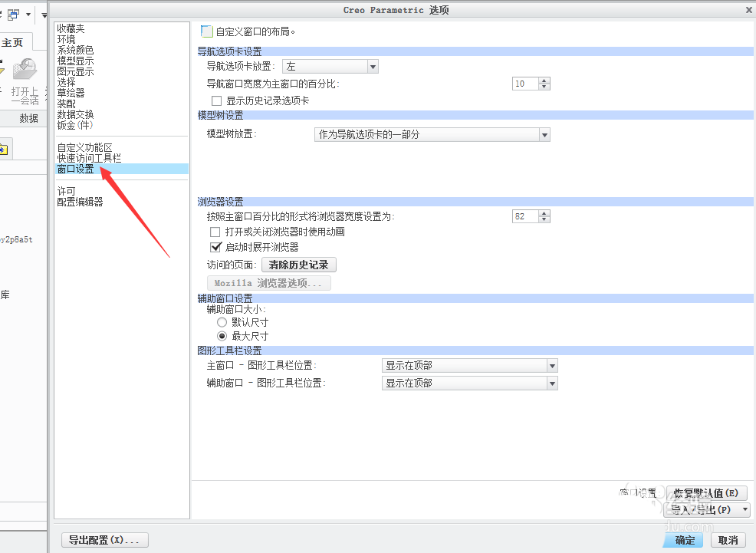Click 快速访问工具栏 in the list

[89, 158]
